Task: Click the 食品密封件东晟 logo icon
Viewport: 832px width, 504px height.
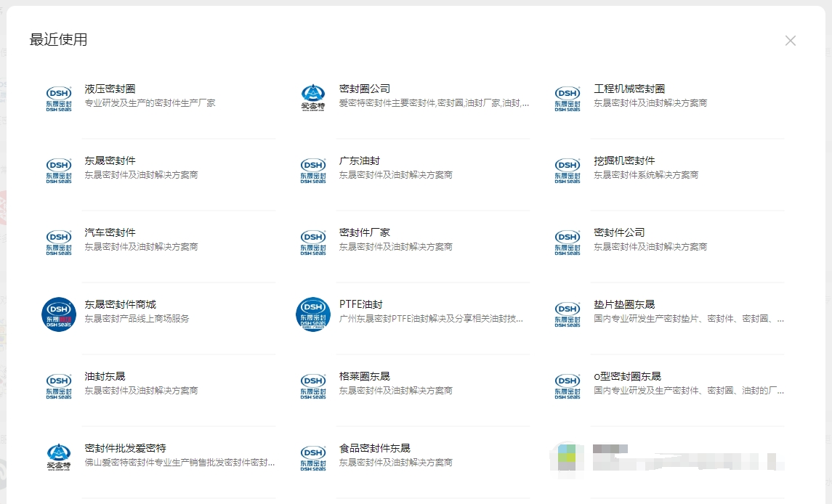Action: [312, 458]
